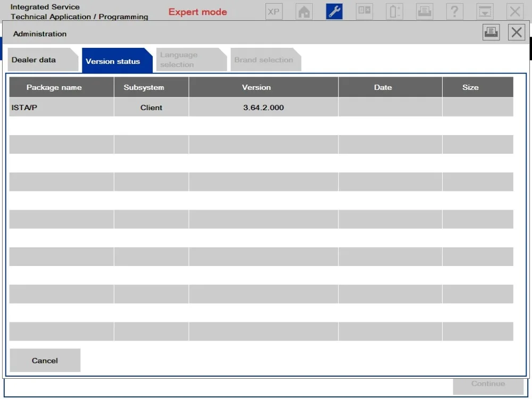Click the XP icon in top toolbar
Image resolution: width=532 pixels, height=399 pixels.
pos(274,12)
